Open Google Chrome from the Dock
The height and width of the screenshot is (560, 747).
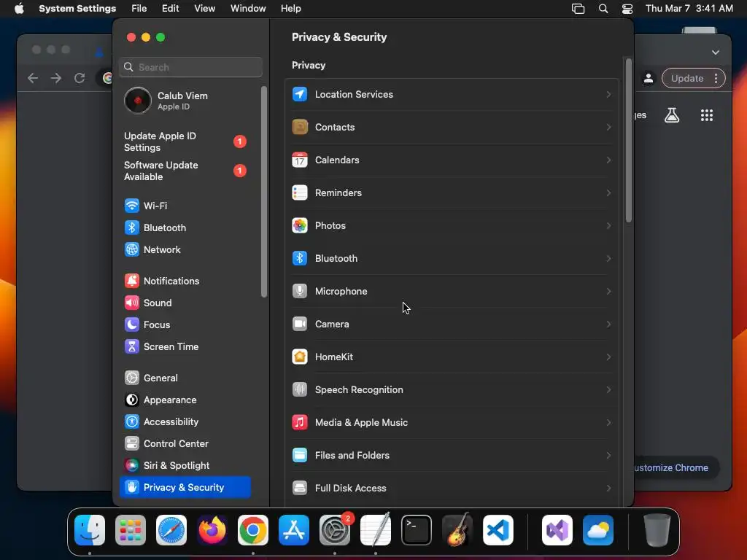coord(253,530)
